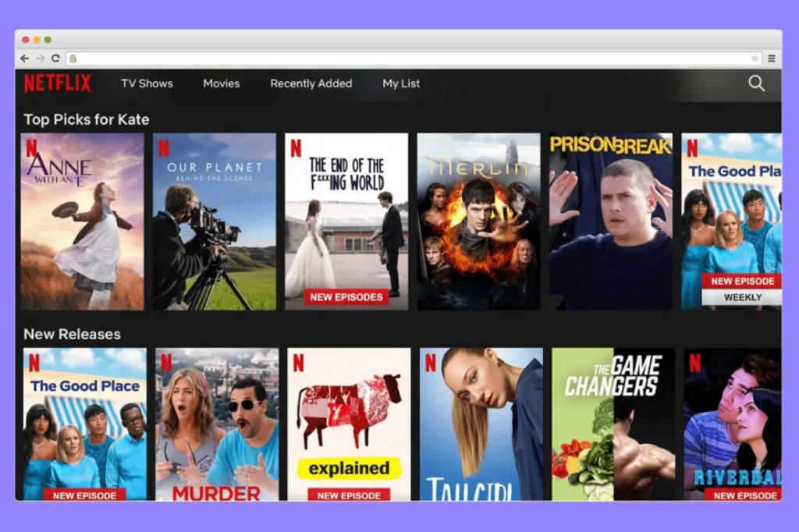Select Our Planet Behind the Scenes poster
799x532 pixels.
tap(215, 222)
